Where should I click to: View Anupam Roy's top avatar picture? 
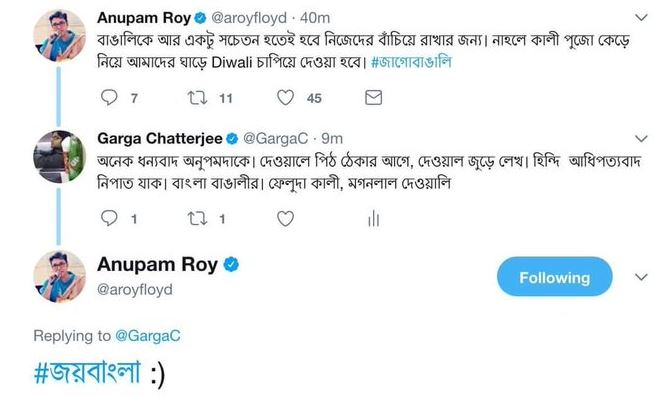59,36
